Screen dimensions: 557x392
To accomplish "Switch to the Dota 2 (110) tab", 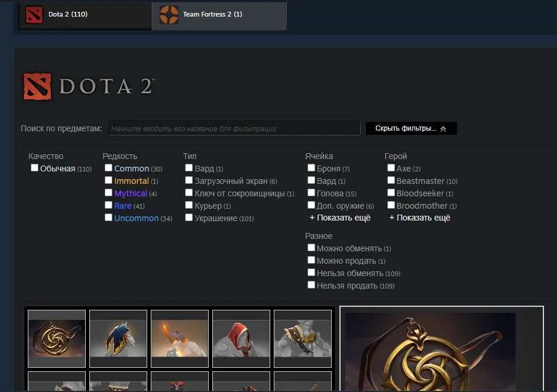I will pyautogui.click(x=85, y=15).
